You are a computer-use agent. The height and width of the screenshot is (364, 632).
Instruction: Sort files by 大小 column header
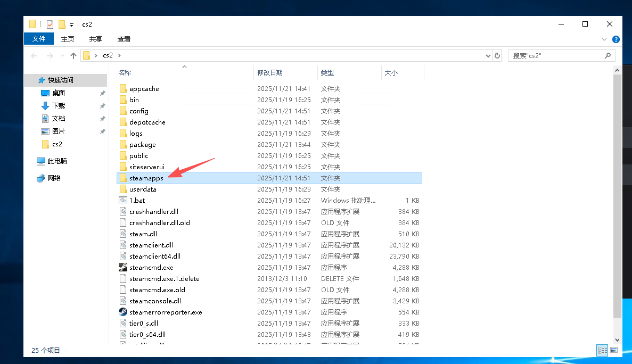[x=391, y=73]
